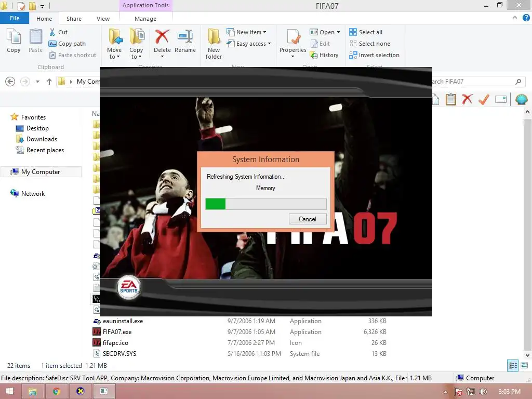Screen dimensions: 532x399
Task: Open the File menu in Explorer
Action: 14,18
